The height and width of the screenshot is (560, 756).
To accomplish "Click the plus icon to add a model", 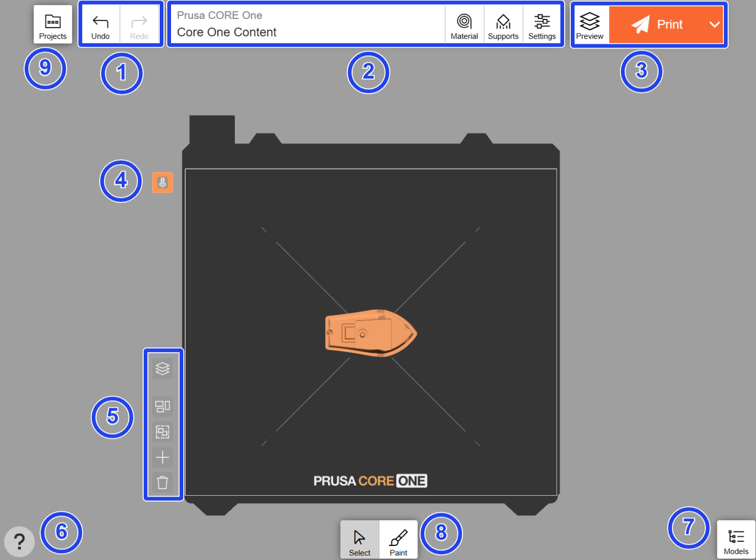I will [x=163, y=457].
